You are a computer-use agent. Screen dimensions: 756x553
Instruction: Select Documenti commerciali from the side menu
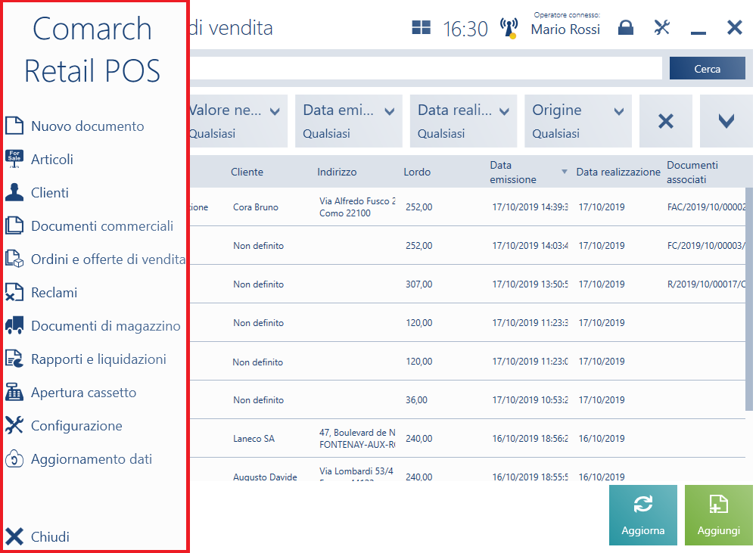102,226
